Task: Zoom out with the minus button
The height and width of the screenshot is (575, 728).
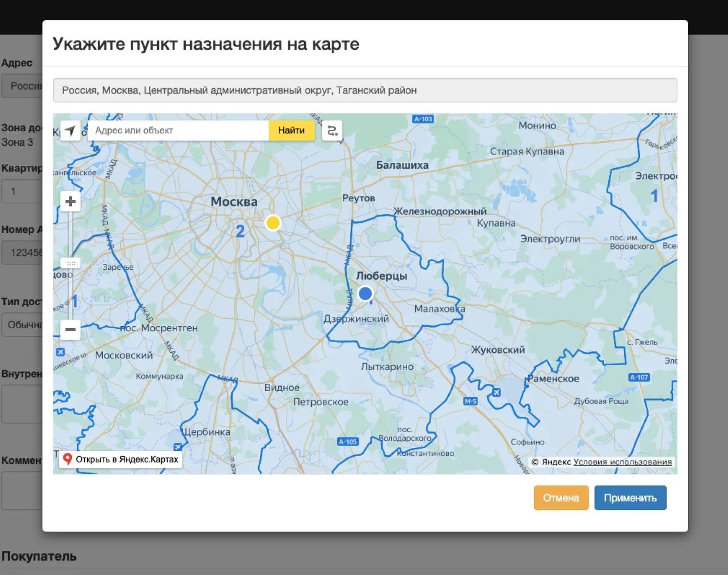Action: [70, 330]
